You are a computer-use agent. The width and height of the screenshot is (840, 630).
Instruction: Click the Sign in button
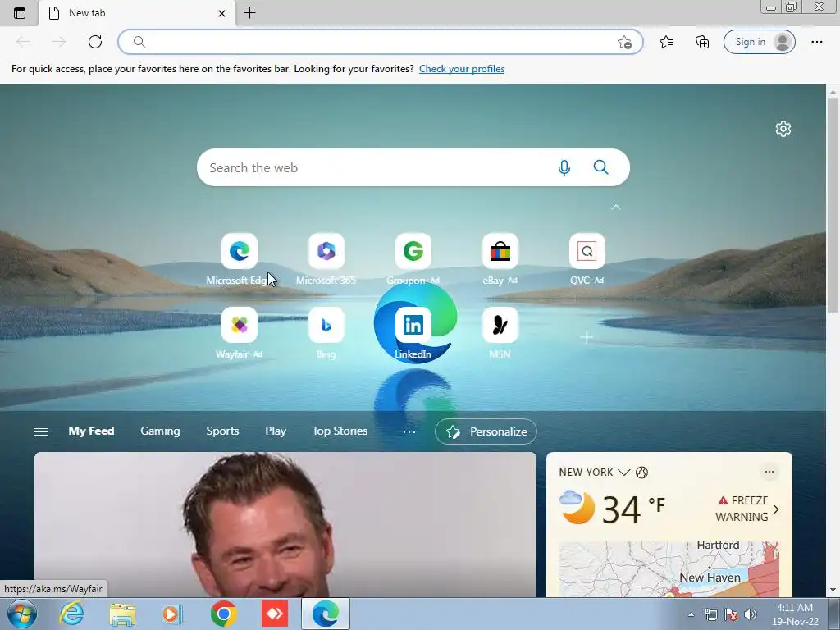pyautogui.click(x=759, y=42)
